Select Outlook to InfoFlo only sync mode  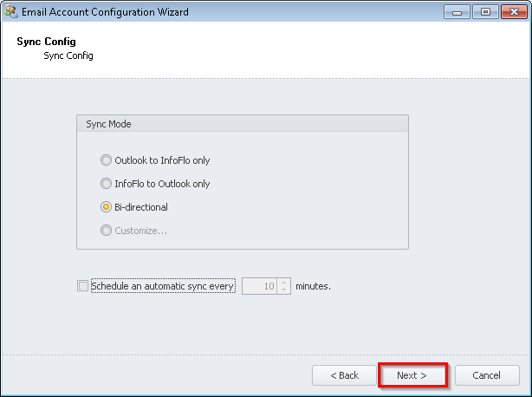(x=107, y=160)
